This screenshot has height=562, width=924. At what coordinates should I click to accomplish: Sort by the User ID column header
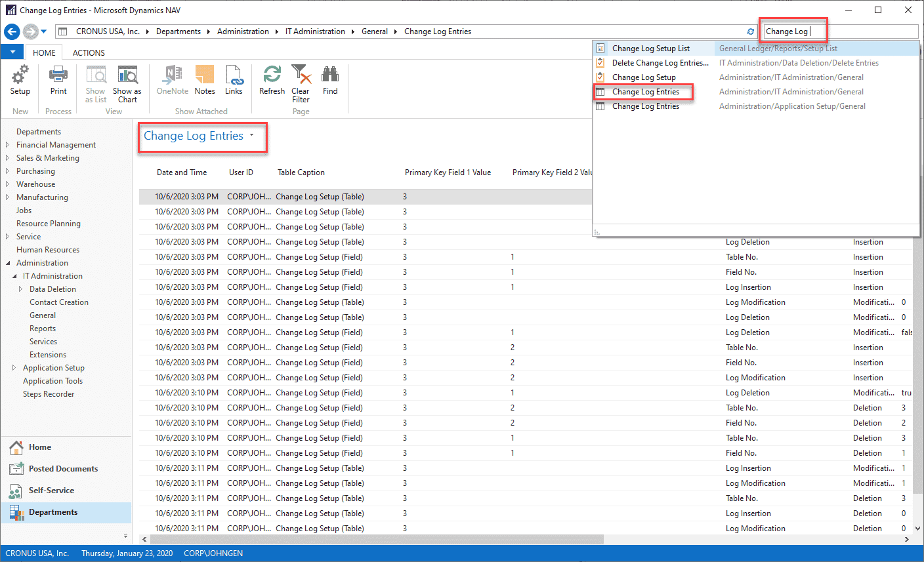click(x=241, y=172)
